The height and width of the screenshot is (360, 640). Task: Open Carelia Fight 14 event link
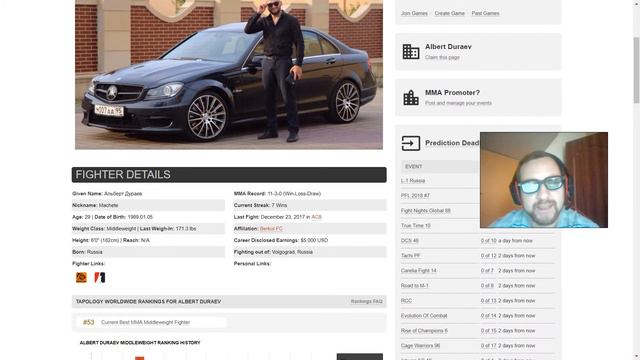tap(418, 271)
